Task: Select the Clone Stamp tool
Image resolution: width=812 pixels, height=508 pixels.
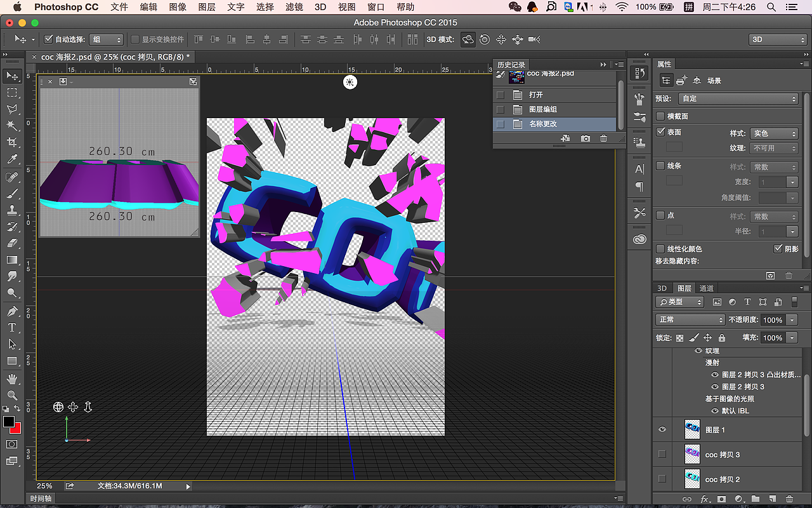Action: (x=12, y=210)
